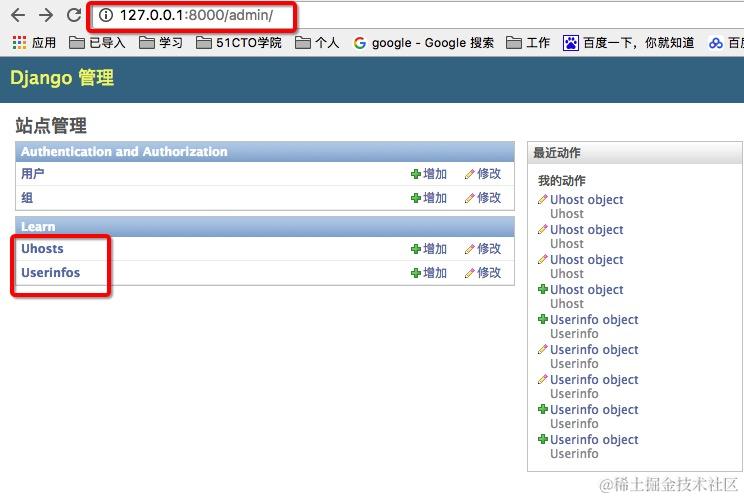Open the 工作 bookmarks folder
This screenshot has width=744, height=499.
(x=528, y=43)
